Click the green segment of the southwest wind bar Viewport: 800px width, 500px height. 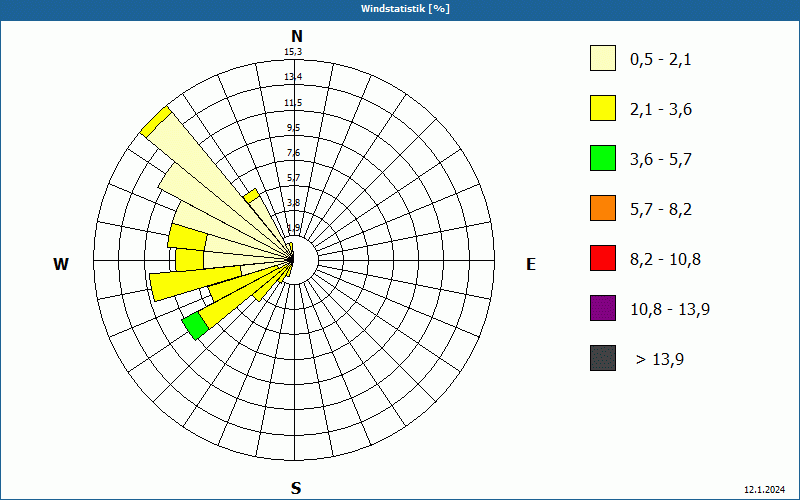pyautogui.click(x=196, y=327)
